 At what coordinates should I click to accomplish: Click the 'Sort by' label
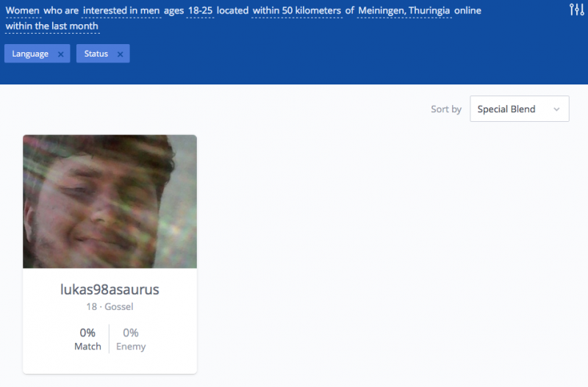446,109
